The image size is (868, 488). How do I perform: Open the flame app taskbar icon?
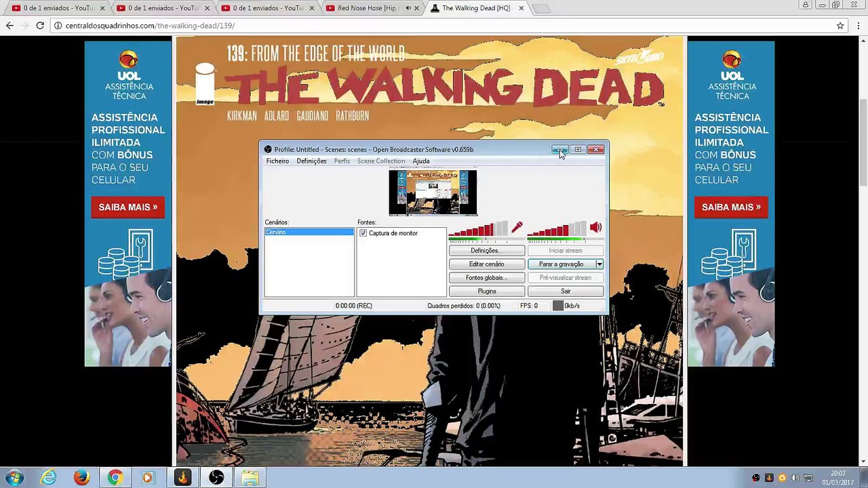click(182, 478)
